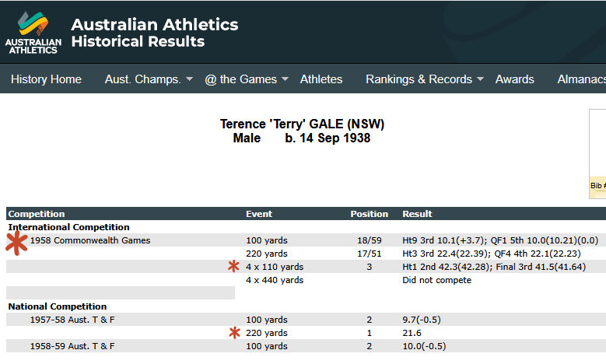Open the 1958 Commonwealth Games entry
This screenshot has height=364, width=606.
pos(90,240)
